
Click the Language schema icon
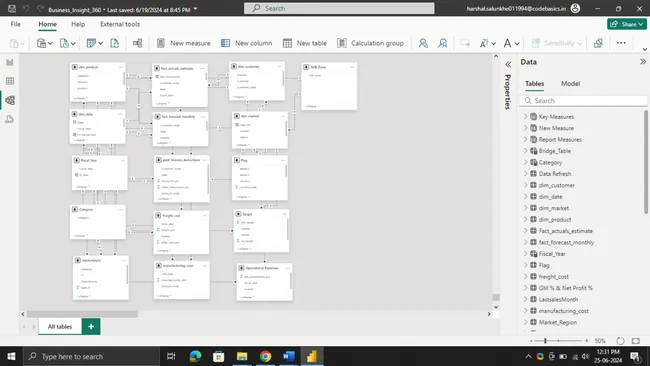pyautogui.click(x=484, y=43)
